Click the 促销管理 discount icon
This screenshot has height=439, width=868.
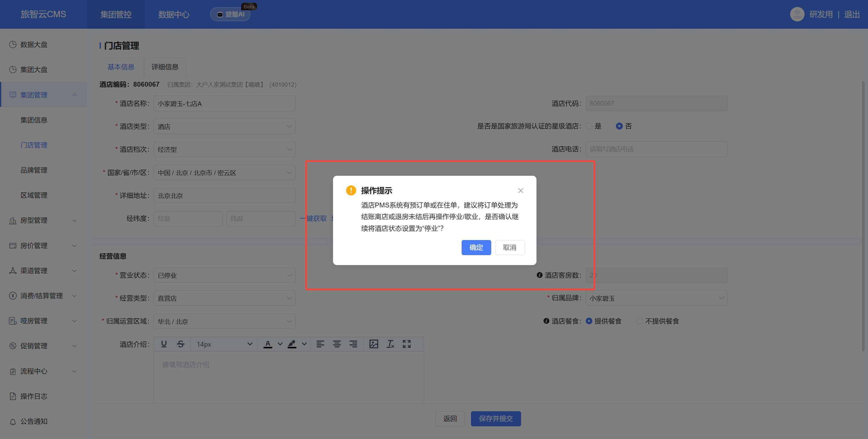tap(13, 346)
